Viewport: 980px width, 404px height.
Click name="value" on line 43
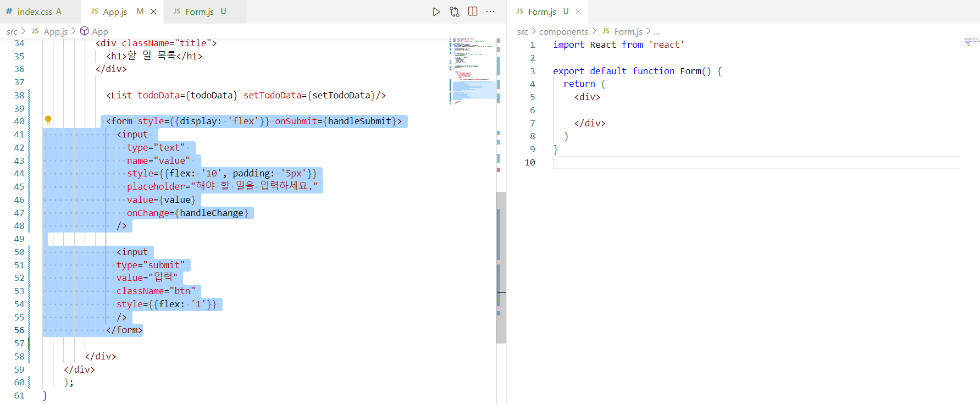(158, 161)
